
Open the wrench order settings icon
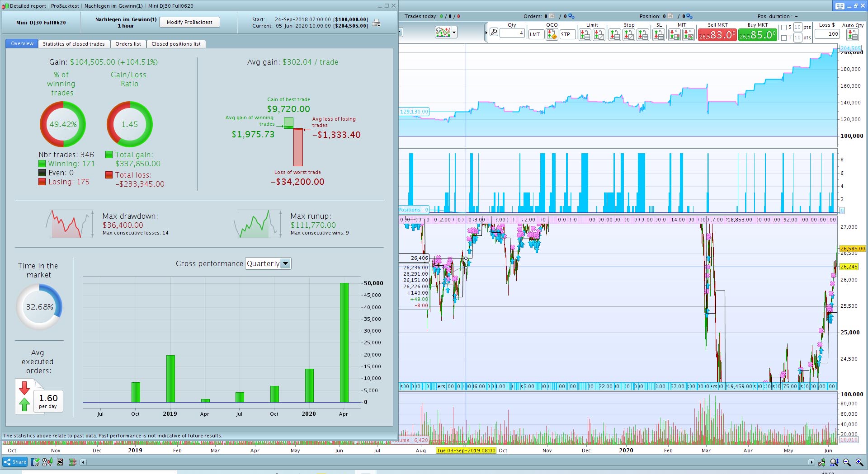pyautogui.click(x=494, y=33)
